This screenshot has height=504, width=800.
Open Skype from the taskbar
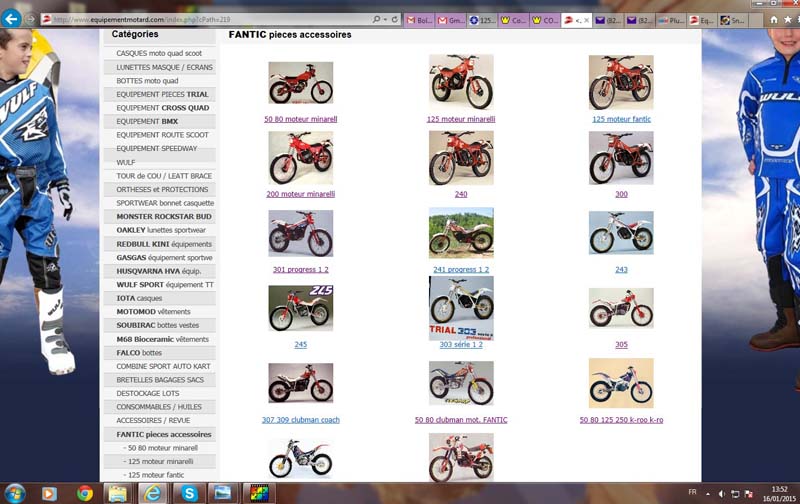pyautogui.click(x=189, y=493)
